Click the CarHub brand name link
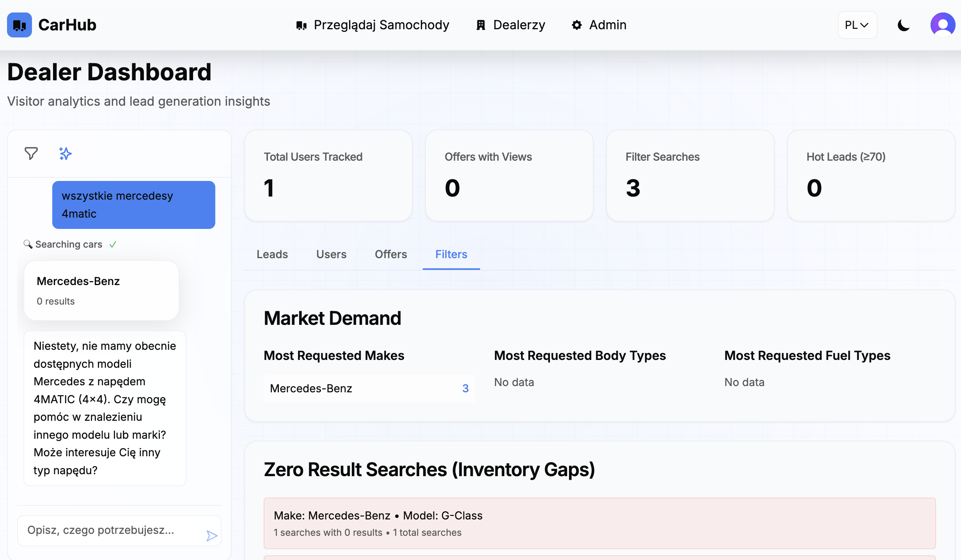Image resolution: width=961 pixels, height=560 pixels. (67, 25)
